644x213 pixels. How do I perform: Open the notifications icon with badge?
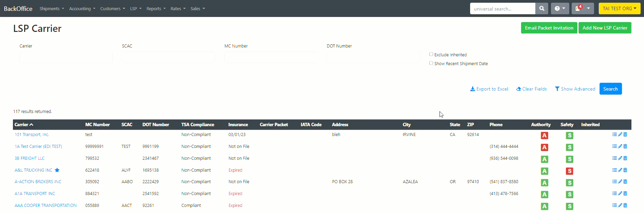(x=583, y=8)
